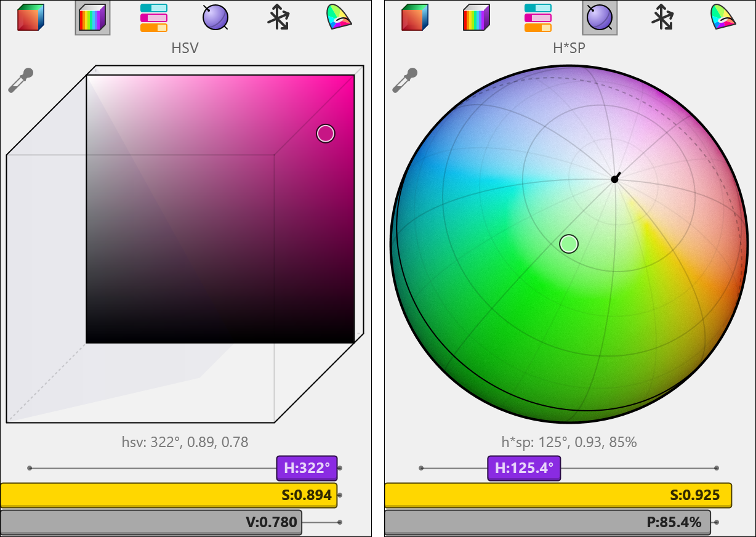The image size is (756, 537).
Task: Click the gray P:85.4% bar
Action: 547,523
